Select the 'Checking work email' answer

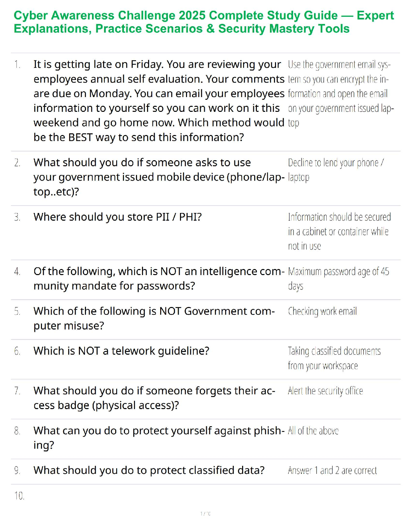pos(322,311)
